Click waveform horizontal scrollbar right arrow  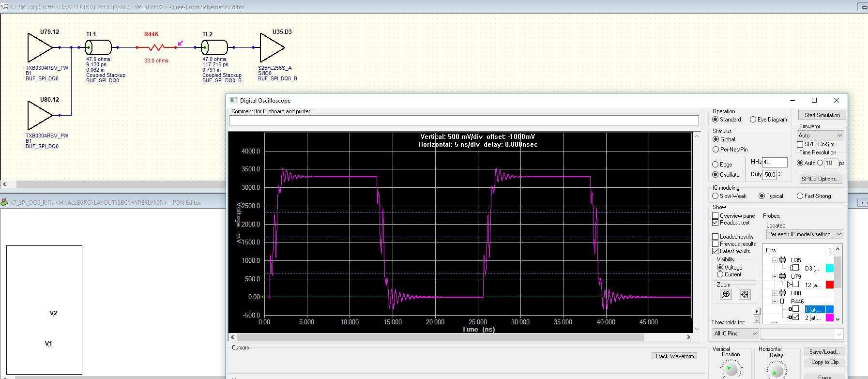689,337
